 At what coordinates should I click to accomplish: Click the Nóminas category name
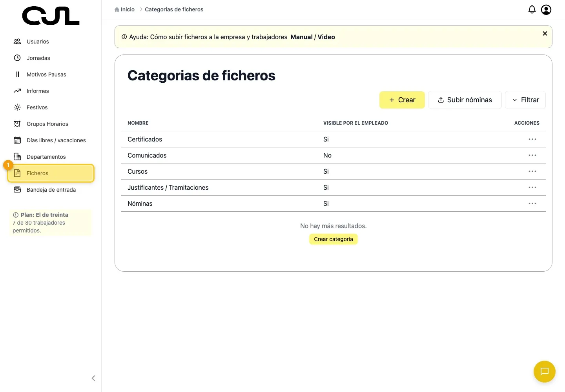point(140,203)
